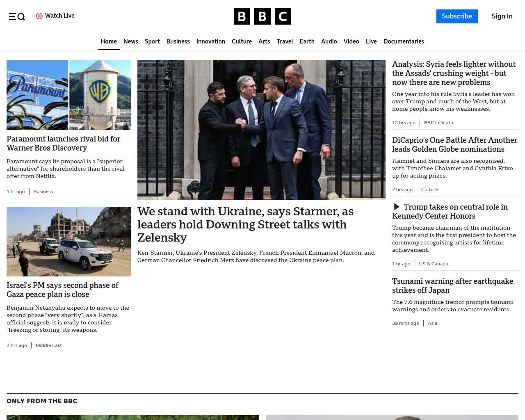
Task: Click the Middle East category tag
Action: click(48, 345)
